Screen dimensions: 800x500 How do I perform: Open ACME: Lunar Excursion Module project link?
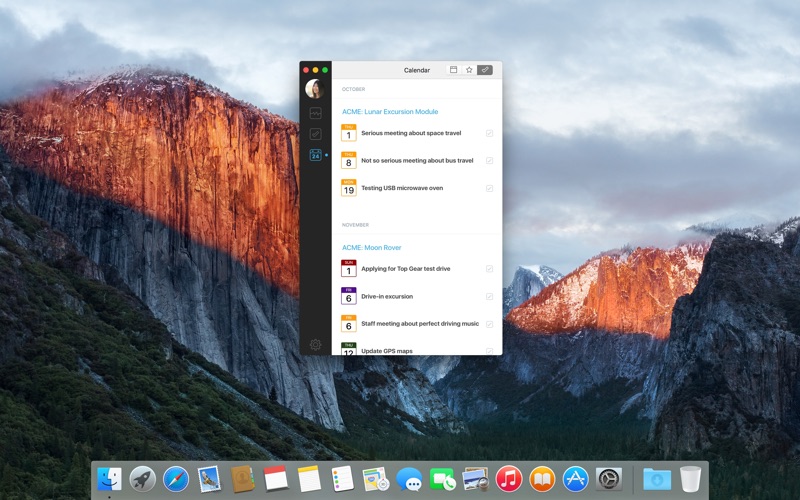(390, 112)
